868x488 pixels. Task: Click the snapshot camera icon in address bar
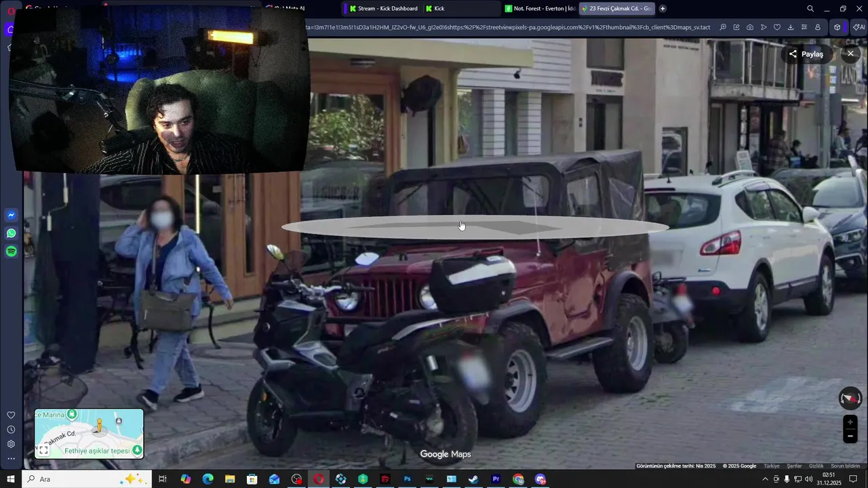pos(750,27)
